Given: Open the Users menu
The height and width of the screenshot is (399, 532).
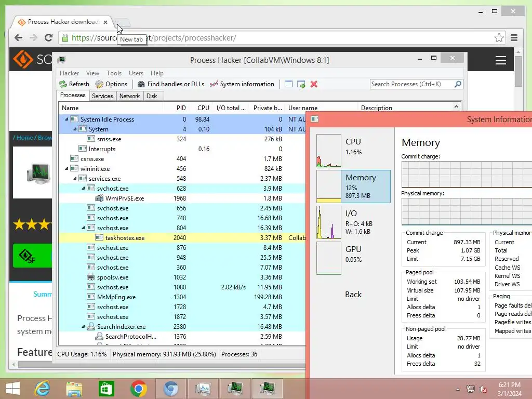Looking at the screenshot, I should click(x=136, y=73).
